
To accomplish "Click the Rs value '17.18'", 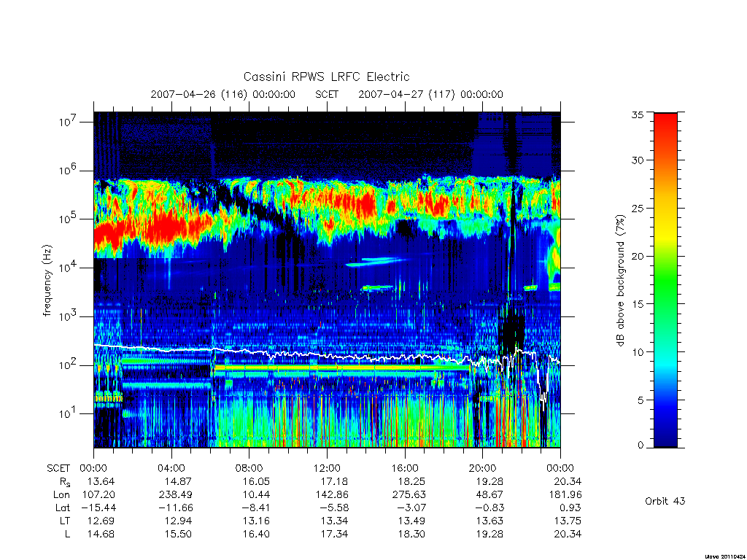I will click(x=334, y=481).
